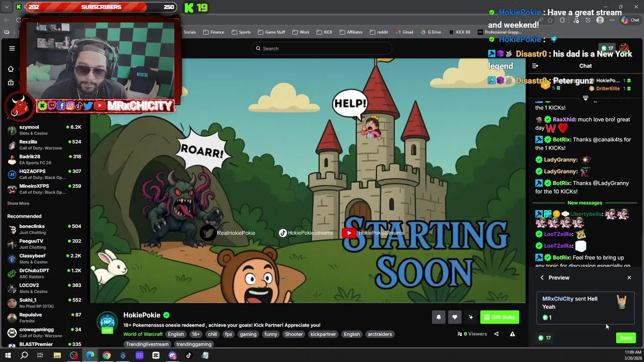644x362 pixels.
Task: Click the HokiePokie channel avatar
Action: pos(107,322)
